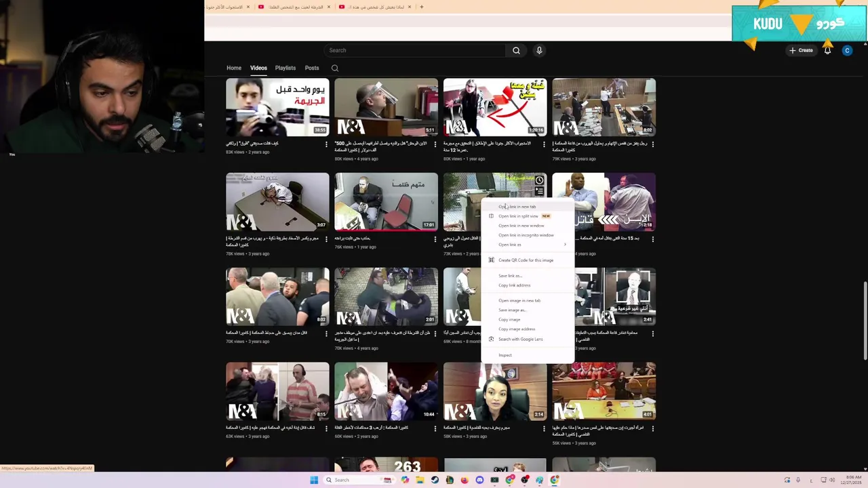Viewport: 868px width, 488px height.
Task: Open video thumbnail with 1:20:16 duration
Action: coord(495,107)
